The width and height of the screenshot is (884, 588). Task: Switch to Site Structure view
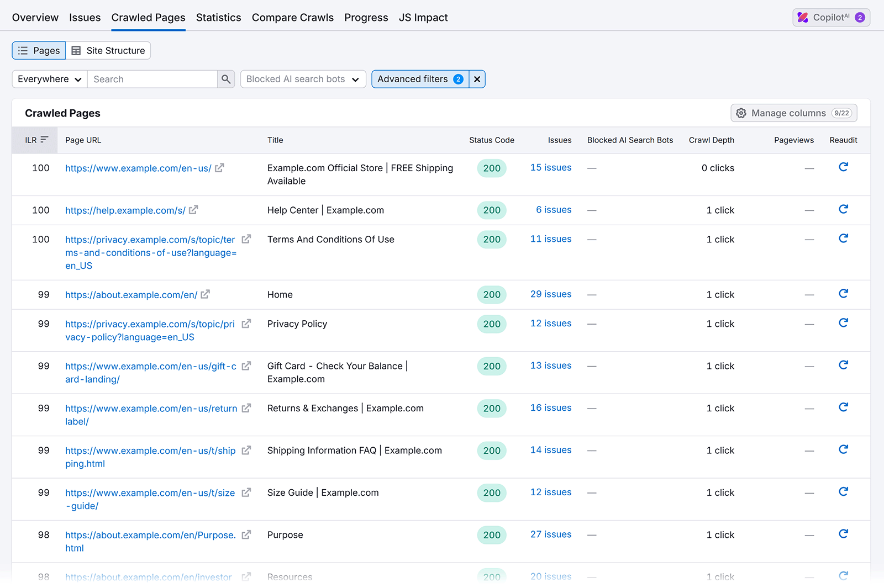click(108, 50)
